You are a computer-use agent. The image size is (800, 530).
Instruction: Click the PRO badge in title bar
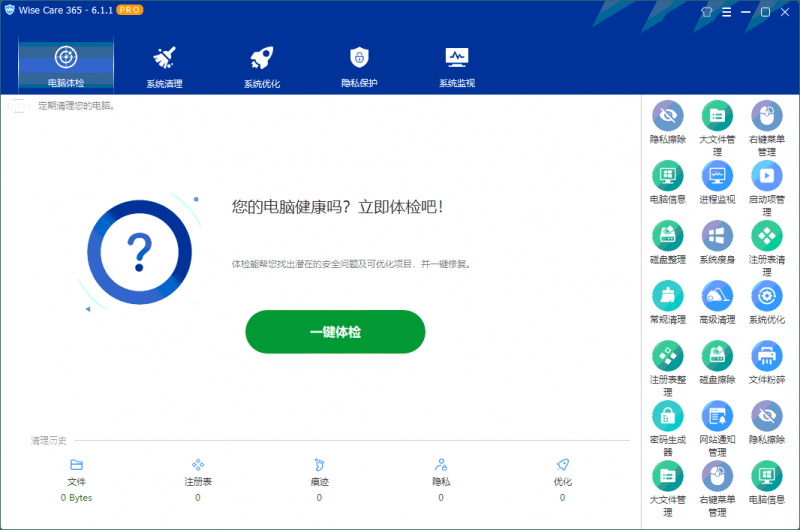[x=130, y=10]
